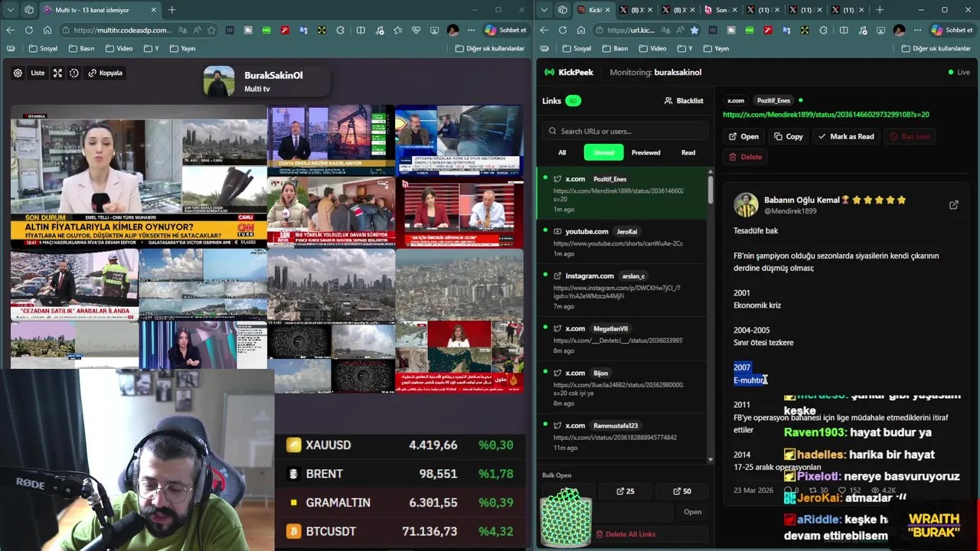
Task: Delete the selected link
Action: pos(746,157)
